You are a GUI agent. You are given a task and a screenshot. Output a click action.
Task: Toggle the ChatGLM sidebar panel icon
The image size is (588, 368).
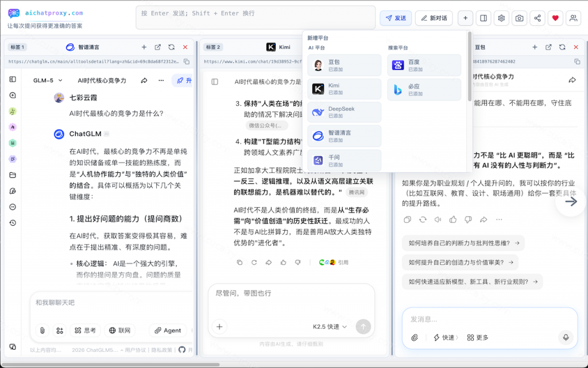13,79
